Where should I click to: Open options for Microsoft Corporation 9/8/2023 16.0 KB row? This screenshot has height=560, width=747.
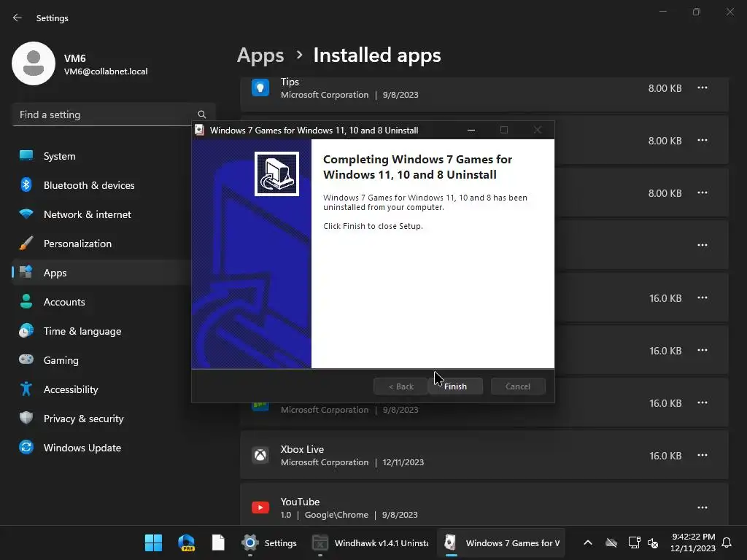click(703, 402)
